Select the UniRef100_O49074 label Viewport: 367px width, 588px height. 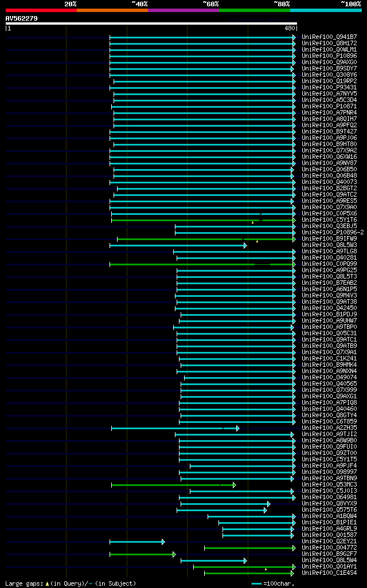tap(330, 377)
